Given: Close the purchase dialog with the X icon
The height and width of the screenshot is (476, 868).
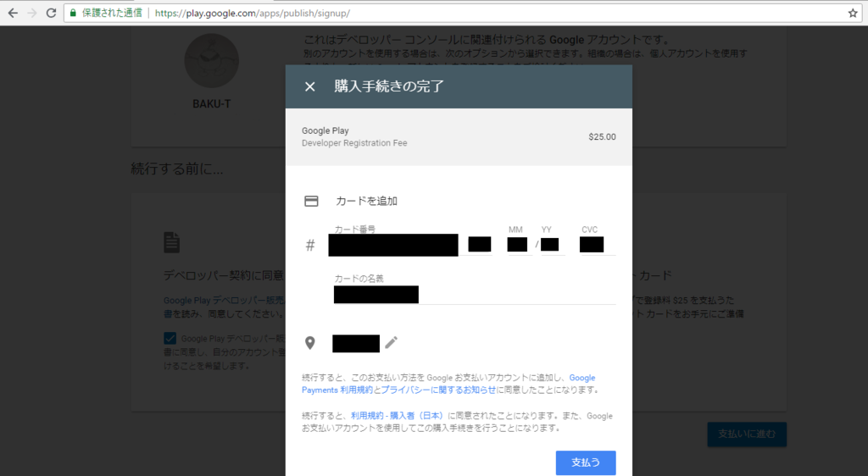Looking at the screenshot, I should point(310,86).
